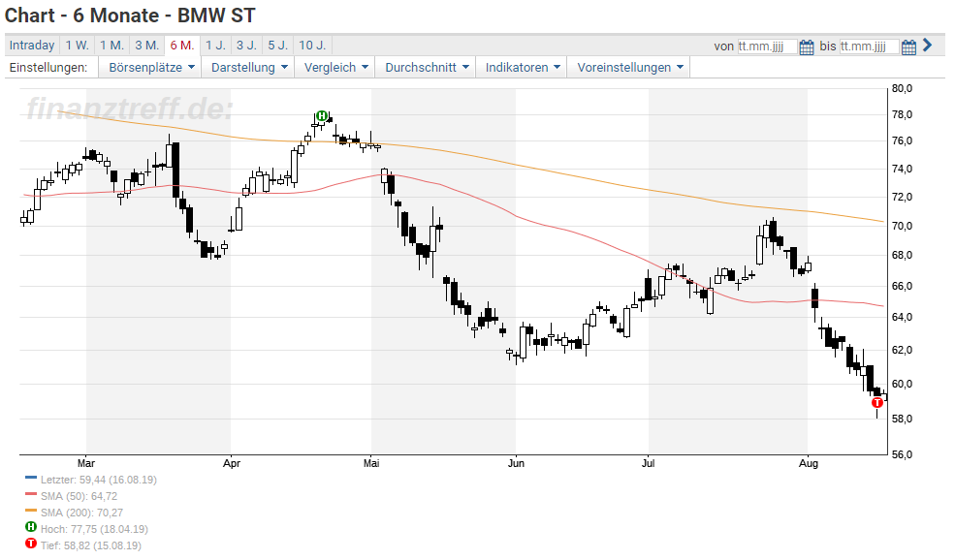Select the 3 J. time range tab
Image resolution: width=955 pixels, height=560 pixels.
[246, 45]
